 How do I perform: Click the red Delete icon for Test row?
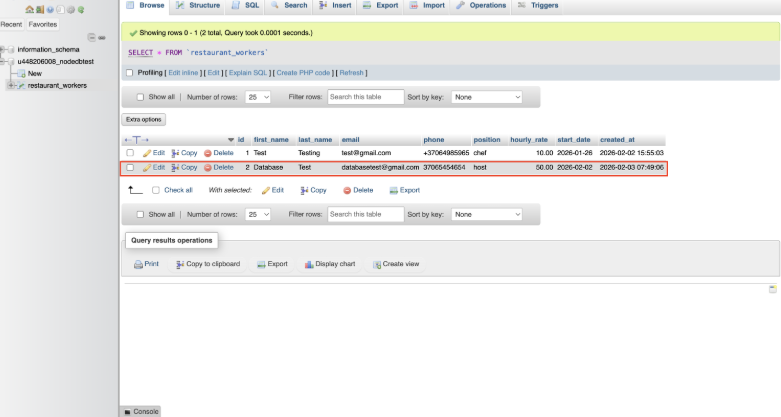pos(207,153)
